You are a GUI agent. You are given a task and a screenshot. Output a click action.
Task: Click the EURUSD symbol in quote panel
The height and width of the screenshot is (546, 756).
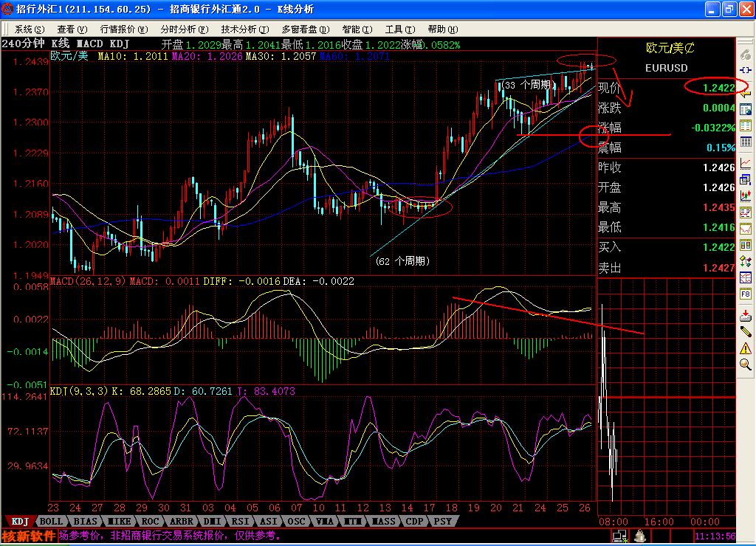coord(666,68)
